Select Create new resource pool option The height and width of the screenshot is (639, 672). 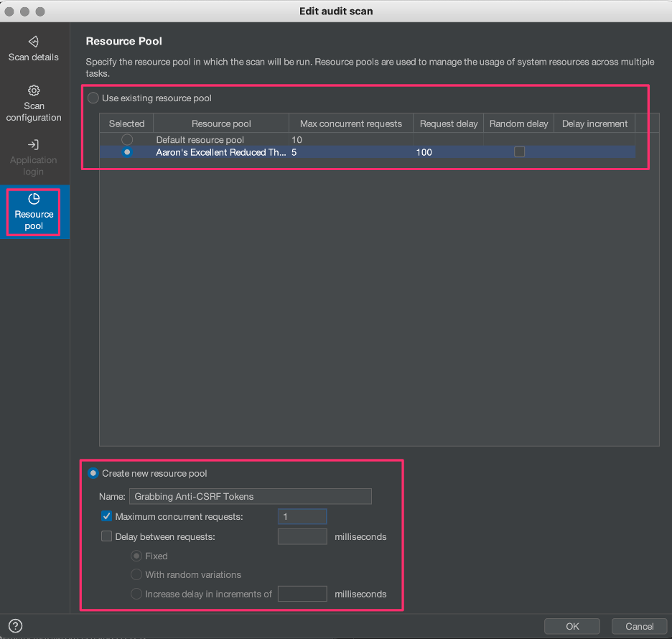point(93,473)
